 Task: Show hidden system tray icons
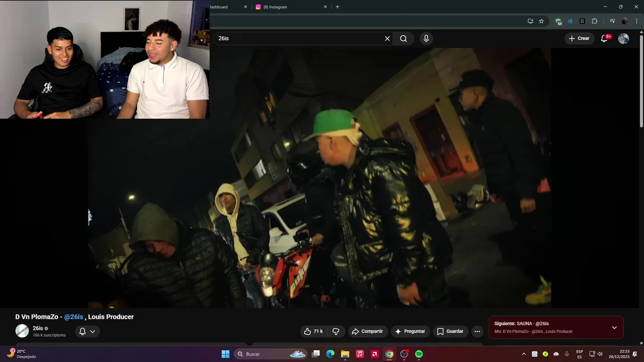pos(523,354)
